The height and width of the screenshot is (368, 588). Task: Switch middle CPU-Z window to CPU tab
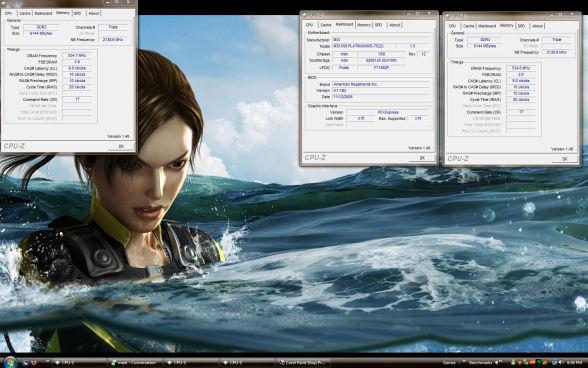[x=309, y=25]
